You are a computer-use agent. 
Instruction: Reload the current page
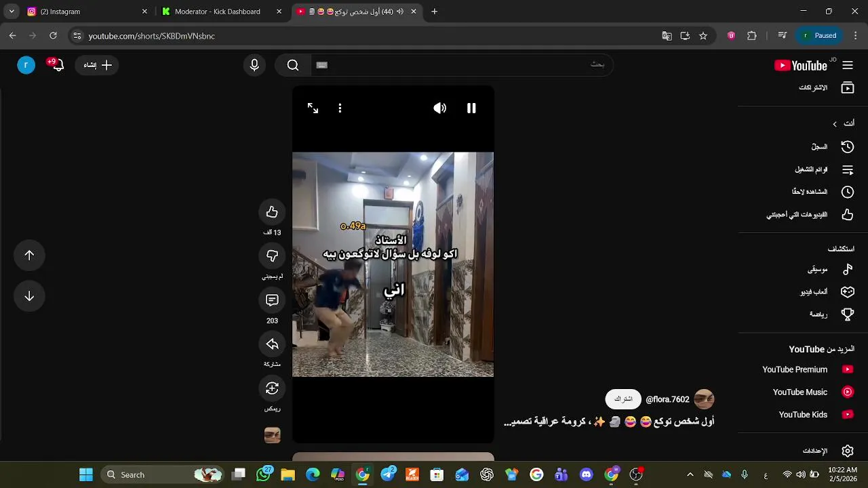[x=53, y=36]
